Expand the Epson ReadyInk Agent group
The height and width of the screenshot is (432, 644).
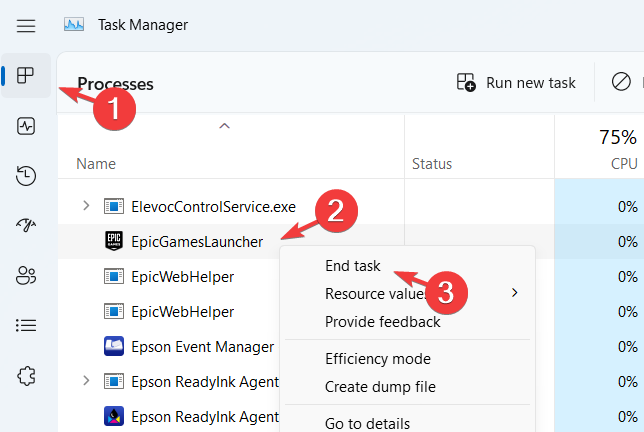tap(86, 381)
